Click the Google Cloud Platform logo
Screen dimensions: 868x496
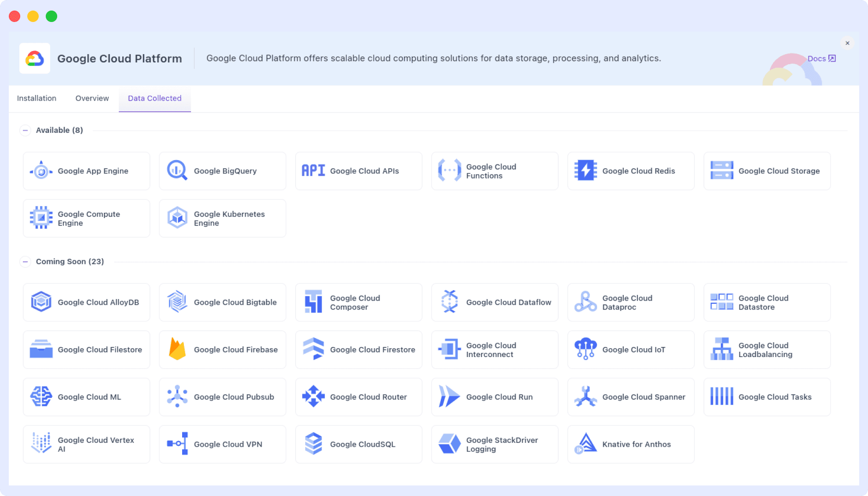[34, 58]
